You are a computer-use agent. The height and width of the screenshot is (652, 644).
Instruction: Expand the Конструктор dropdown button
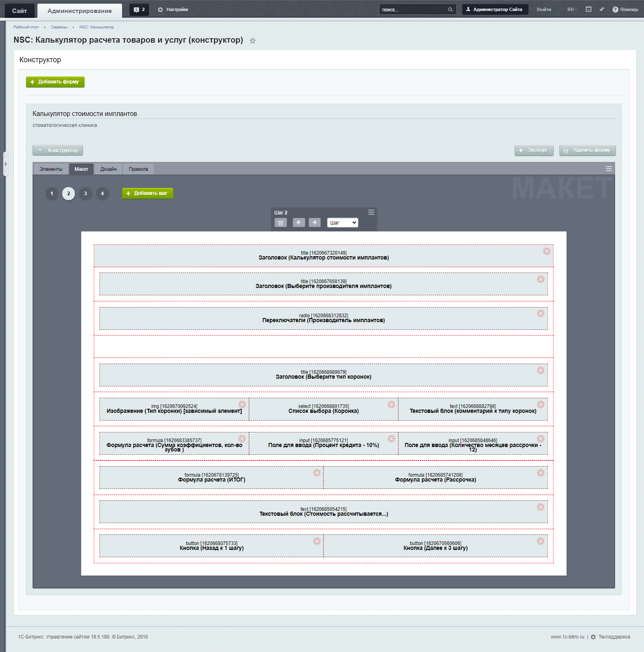point(58,150)
